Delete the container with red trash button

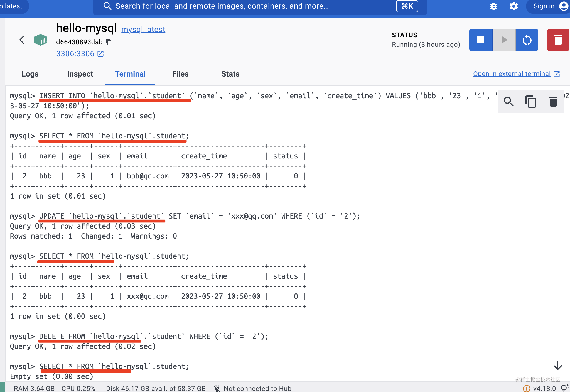click(x=558, y=40)
